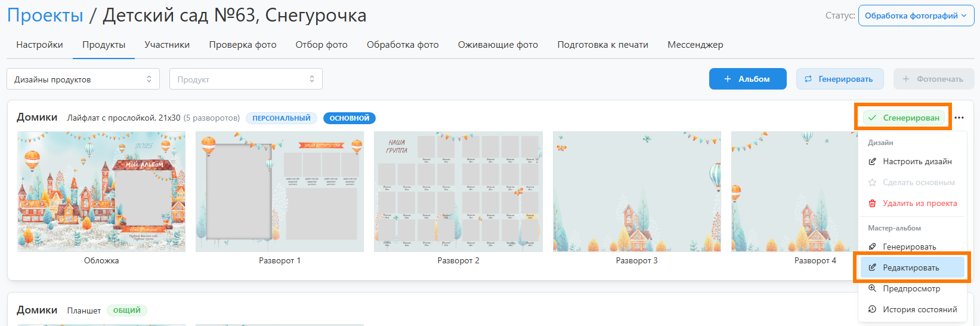Open the Обработка фото tab

pos(403,45)
